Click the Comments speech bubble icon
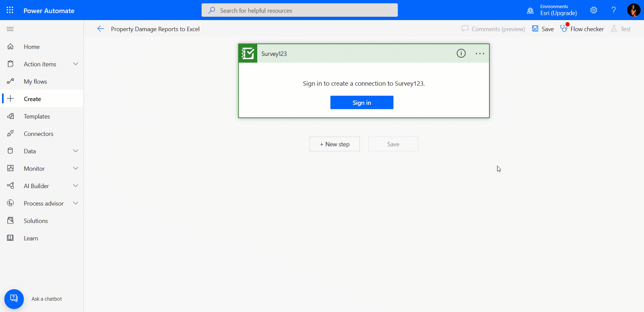 (x=465, y=29)
